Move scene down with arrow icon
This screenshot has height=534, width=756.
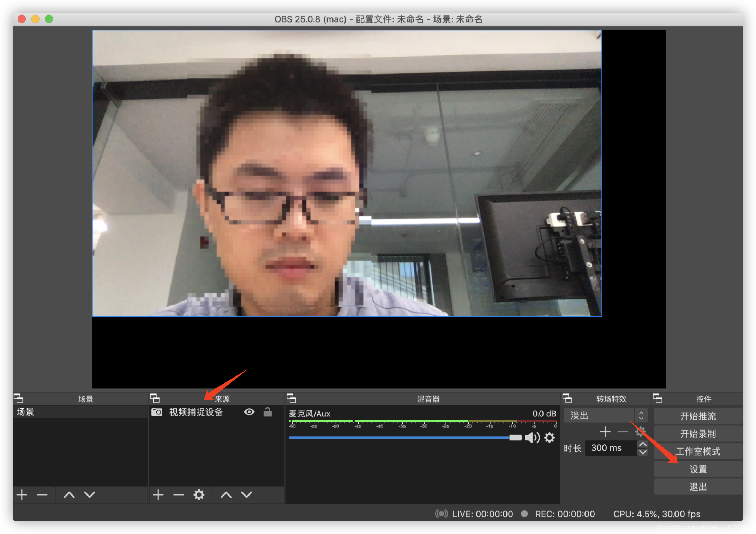point(90,495)
